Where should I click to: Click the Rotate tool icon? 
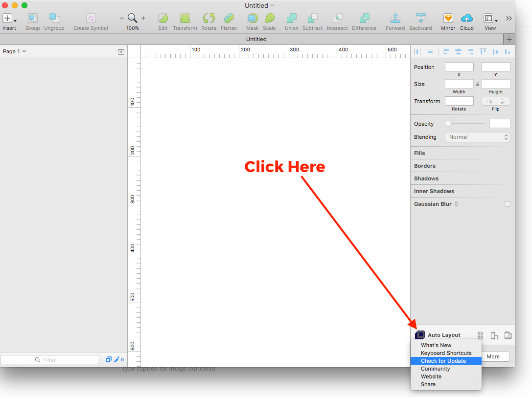[209, 19]
